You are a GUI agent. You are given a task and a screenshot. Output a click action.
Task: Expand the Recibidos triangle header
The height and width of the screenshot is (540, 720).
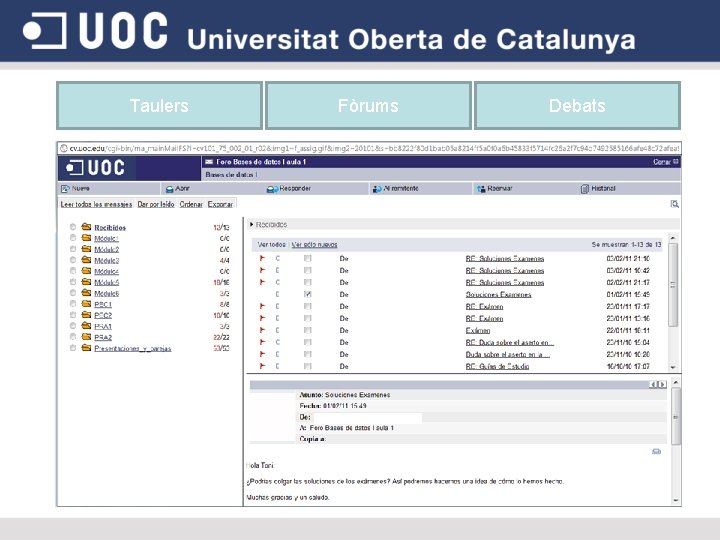[251, 225]
